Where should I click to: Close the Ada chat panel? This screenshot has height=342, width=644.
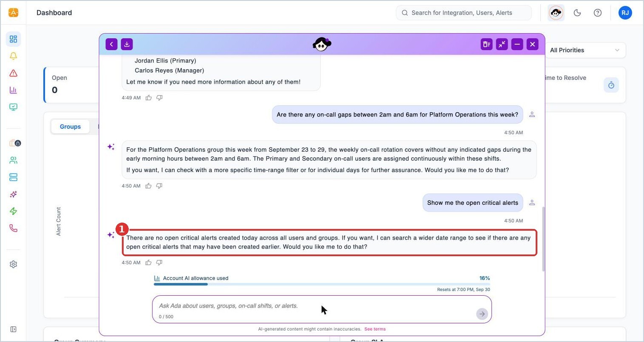532,44
